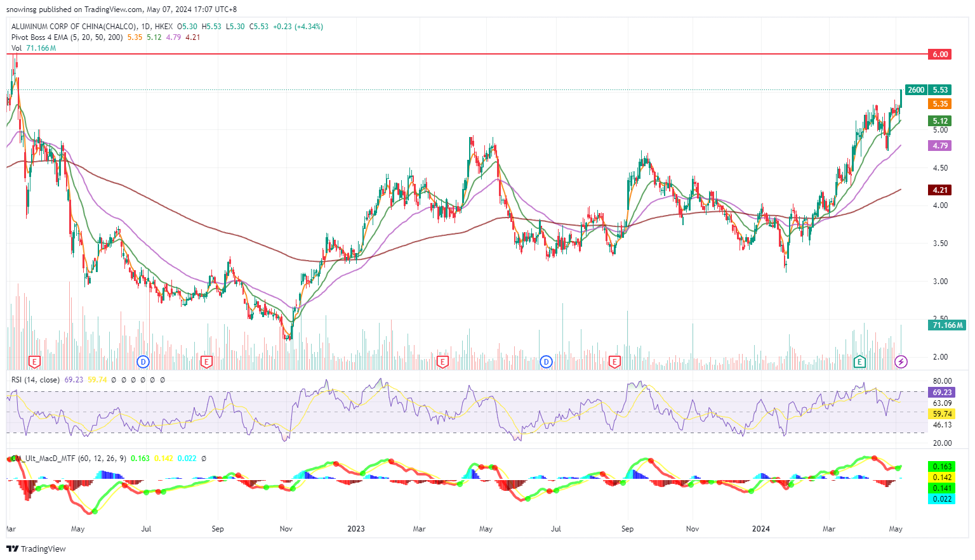This screenshot has height=560, width=975.
Task: Click the 63.09 RSI axis tick
Action: point(942,403)
